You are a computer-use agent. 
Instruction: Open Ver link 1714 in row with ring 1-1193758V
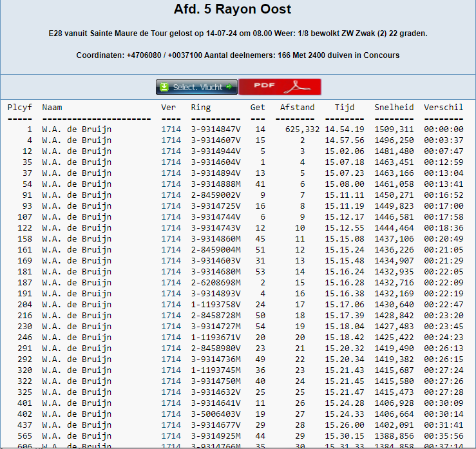tap(171, 305)
